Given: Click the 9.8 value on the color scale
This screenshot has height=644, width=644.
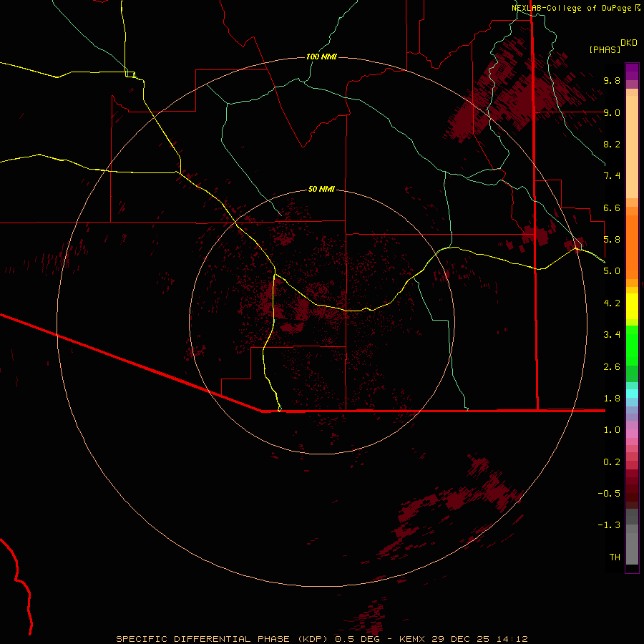Looking at the screenshot, I should click(x=612, y=80).
